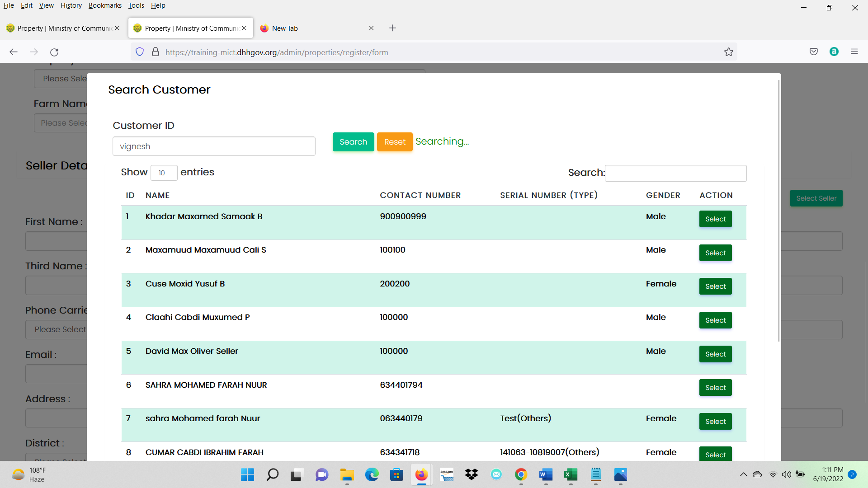Screen dimensions: 868x488
Task: Switch to the first Property browser tab
Action: coord(63,28)
